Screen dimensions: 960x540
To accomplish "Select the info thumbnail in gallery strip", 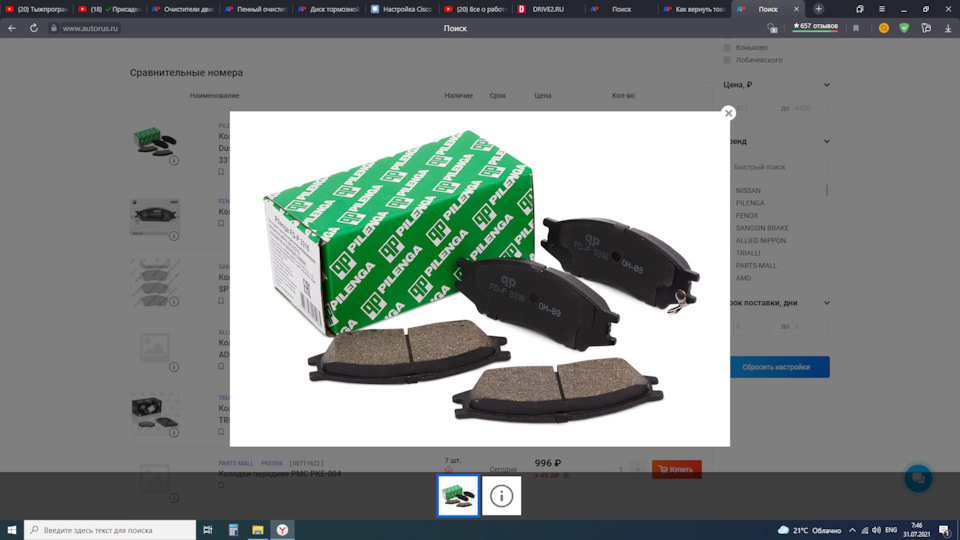I will click(501, 495).
